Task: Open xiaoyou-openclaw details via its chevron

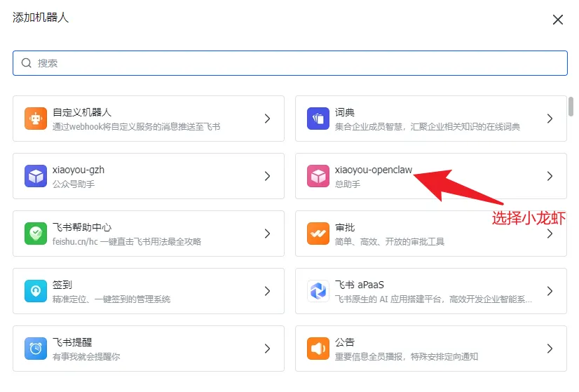Action: pos(550,176)
